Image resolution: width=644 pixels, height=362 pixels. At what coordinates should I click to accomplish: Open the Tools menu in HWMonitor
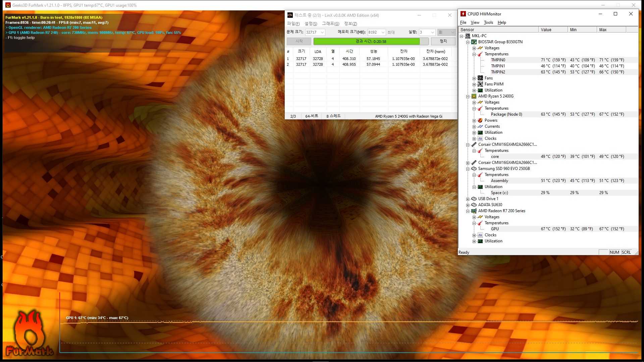point(488,22)
